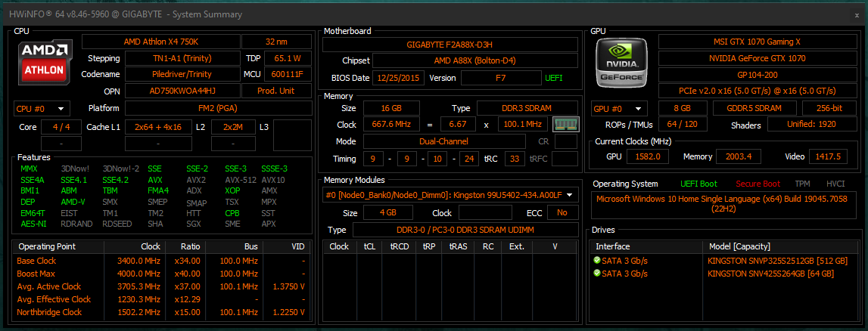Click the FMA4 feature flag
Image resolution: width=868 pixels, height=331 pixels.
(x=157, y=191)
